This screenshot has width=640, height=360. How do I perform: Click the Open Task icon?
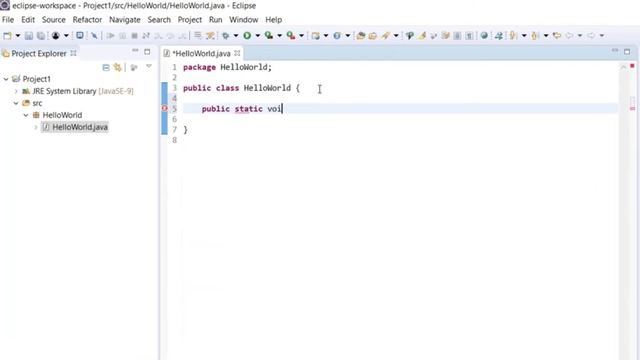pos(373,36)
